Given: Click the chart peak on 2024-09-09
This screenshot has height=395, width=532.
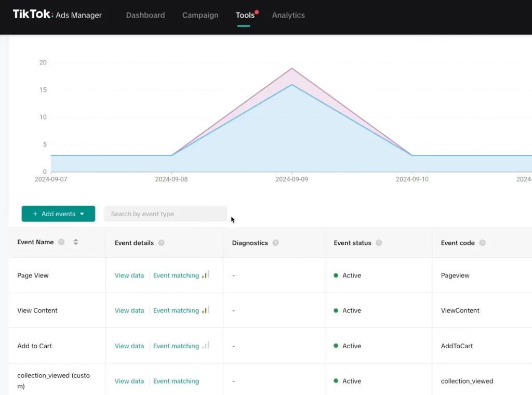Looking at the screenshot, I should pos(292,69).
